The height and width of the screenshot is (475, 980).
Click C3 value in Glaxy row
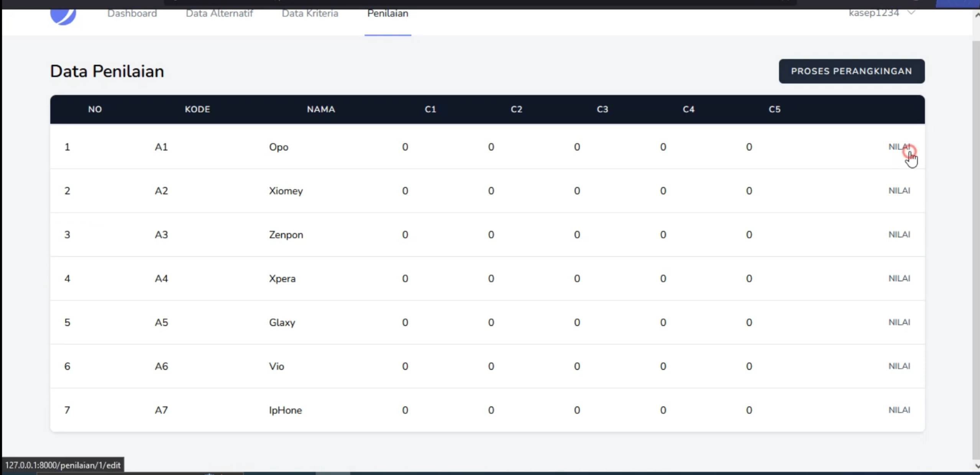pos(577,323)
